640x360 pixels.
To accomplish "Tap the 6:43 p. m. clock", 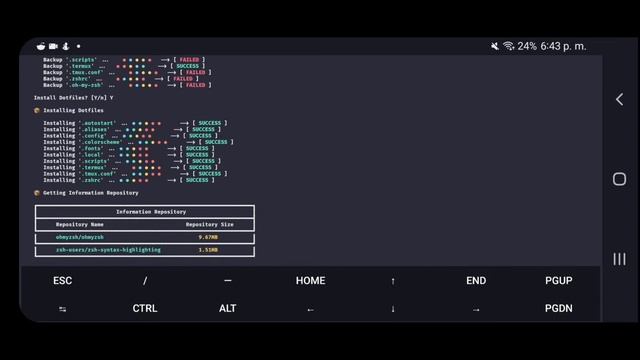I will (563, 46).
